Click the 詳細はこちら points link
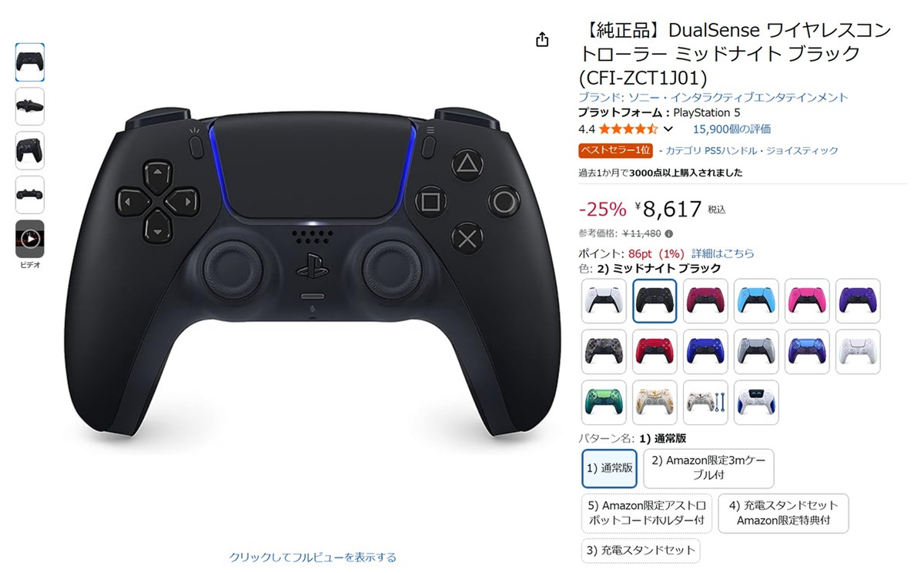 point(723,253)
